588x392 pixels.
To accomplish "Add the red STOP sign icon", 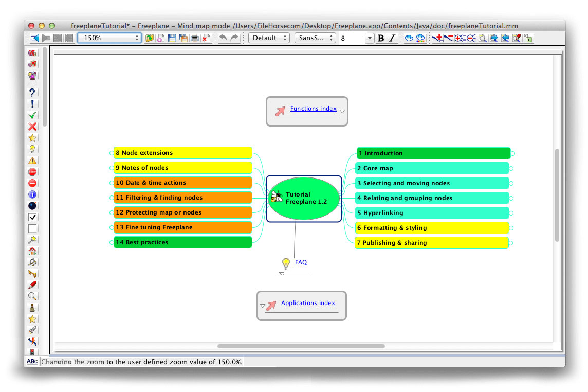I will [x=32, y=172].
